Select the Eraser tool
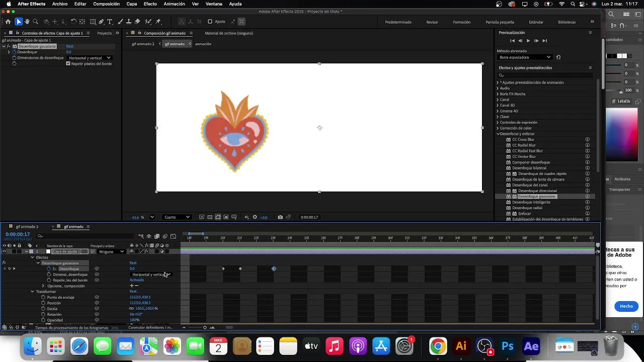Screen dimensions: 644x362 137,22
